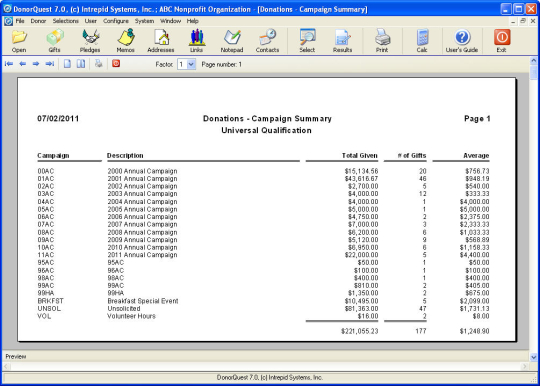The image size is (540, 386).
Task: Open the Configure menu
Action: (x=116, y=21)
